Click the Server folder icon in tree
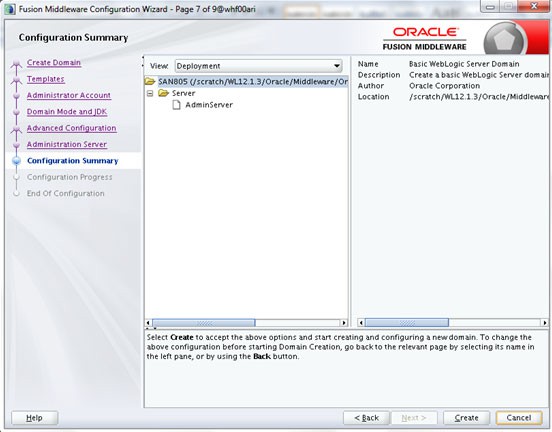Viewport: 552px width, 432px height. pyautogui.click(x=164, y=93)
